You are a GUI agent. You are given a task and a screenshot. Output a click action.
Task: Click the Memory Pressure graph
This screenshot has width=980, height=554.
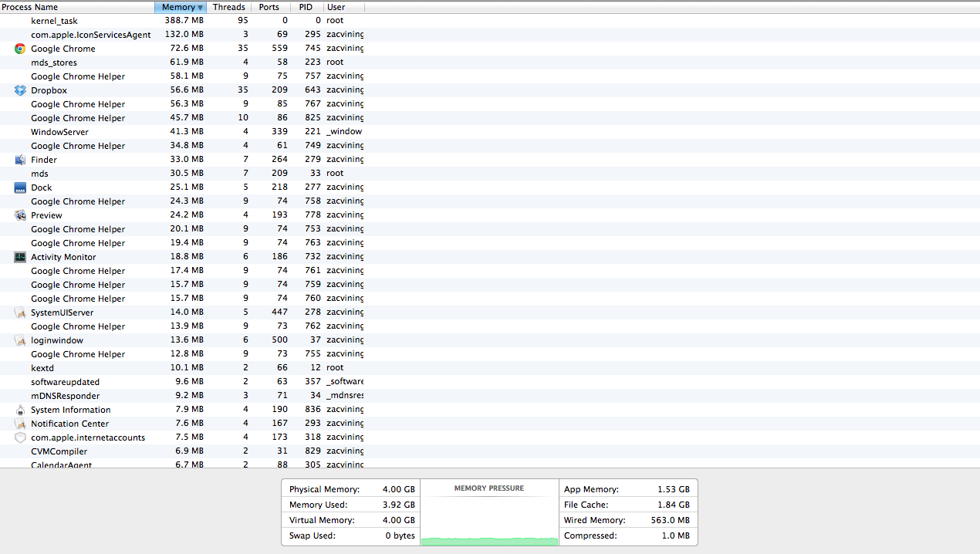point(489,512)
